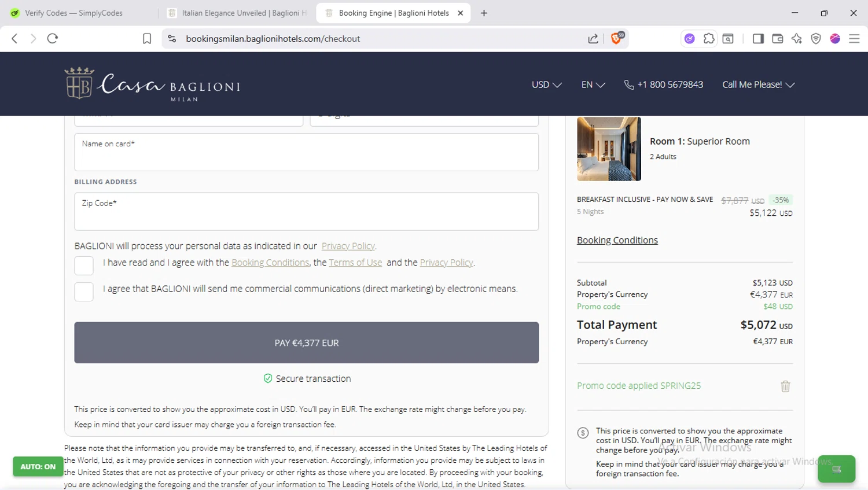Open Privacy Policy link in the agreement line

click(x=446, y=263)
